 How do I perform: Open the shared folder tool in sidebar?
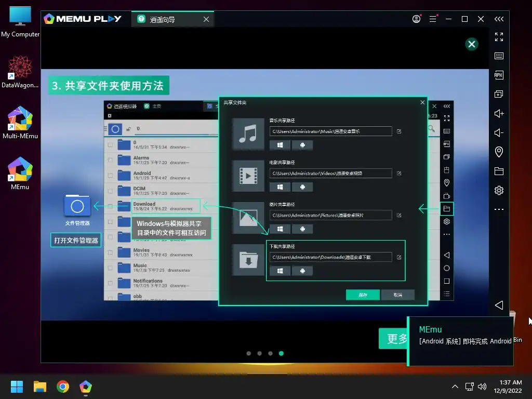click(x=499, y=171)
